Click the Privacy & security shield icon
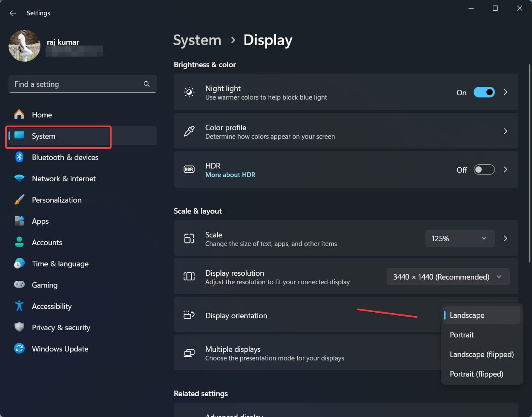The image size is (532, 417). [x=19, y=328]
